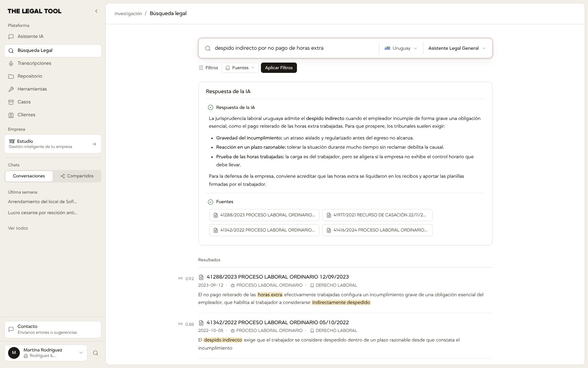Viewport: 588px width, 368px height.
Task: Open the Estudio company card arrow
Action: [x=94, y=144]
